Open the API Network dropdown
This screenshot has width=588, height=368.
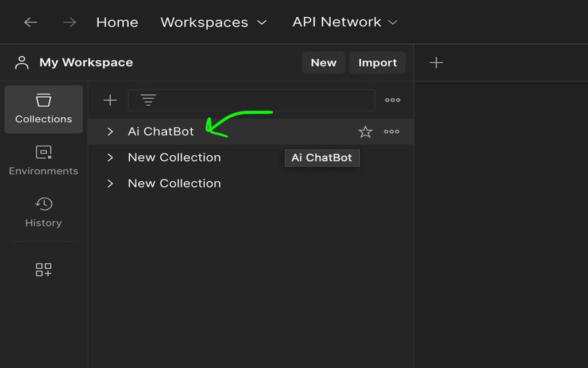pyautogui.click(x=345, y=22)
